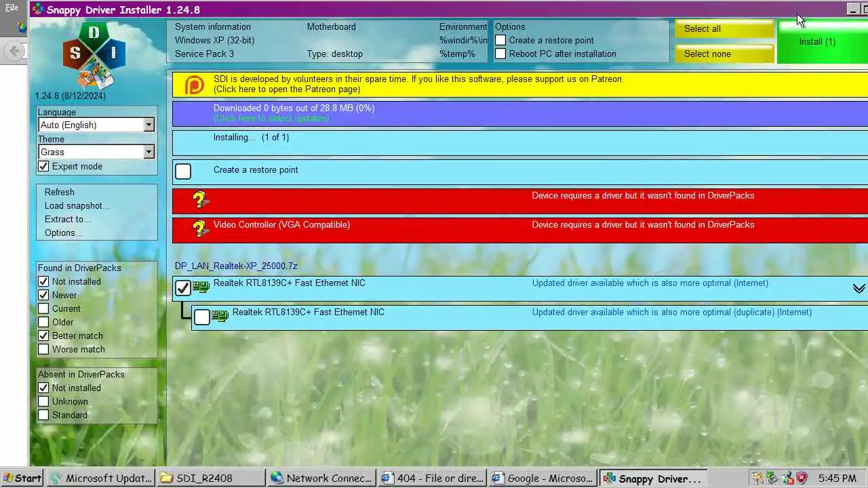Click the green Install (1) button
Viewport: 868px width, 488px height.
[x=823, y=42]
